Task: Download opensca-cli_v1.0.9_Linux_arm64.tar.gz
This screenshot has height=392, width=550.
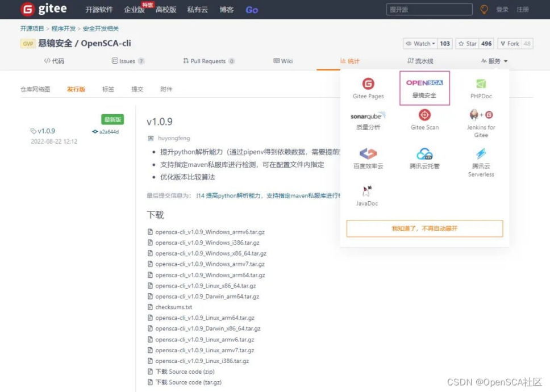Action: click(205, 318)
